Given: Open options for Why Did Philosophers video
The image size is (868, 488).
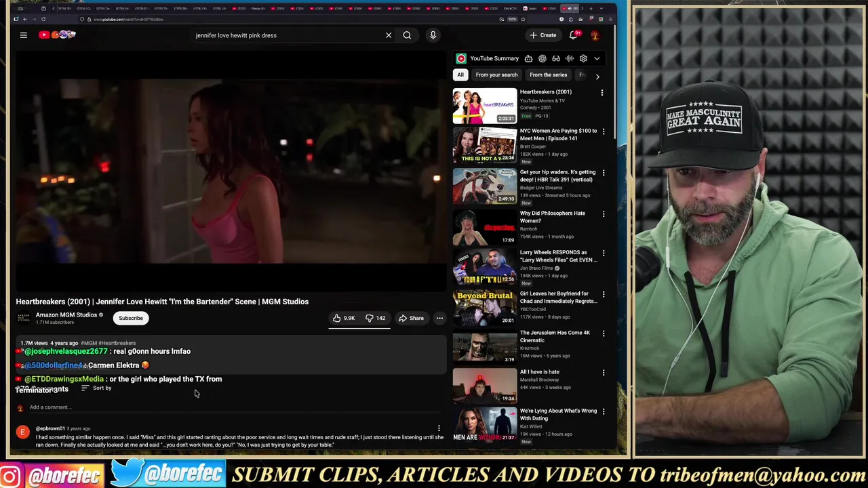Looking at the screenshot, I should [602, 214].
